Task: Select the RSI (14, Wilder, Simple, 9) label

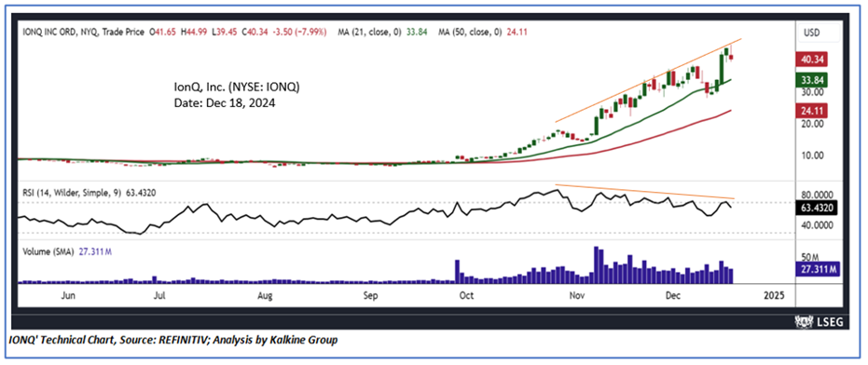Action: pos(72,194)
